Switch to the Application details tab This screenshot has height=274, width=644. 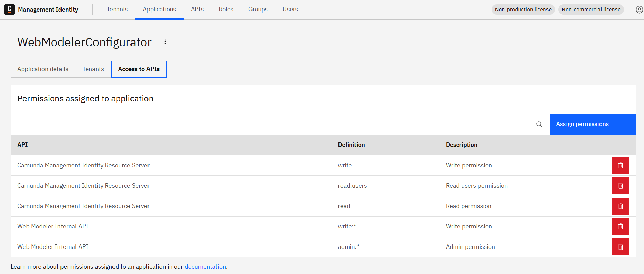pos(43,69)
